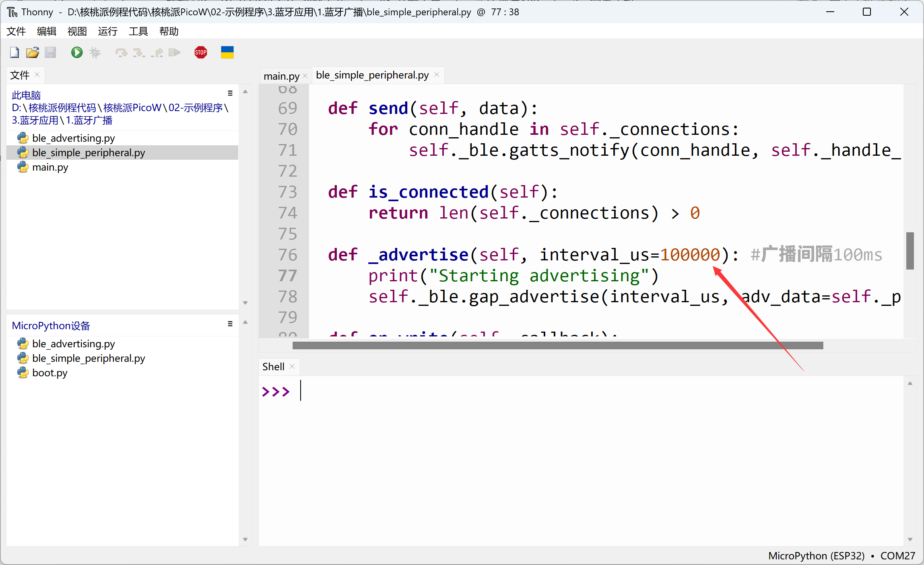This screenshot has height=565, width=924.
Task: Select boot.py on the MicroPython device
Action: tap(49, 373)
